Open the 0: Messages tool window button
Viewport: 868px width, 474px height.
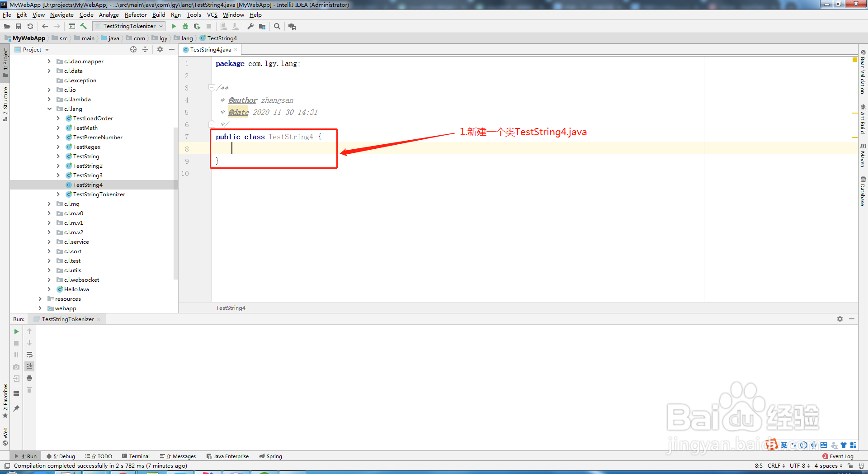click(x=178, y=456)
